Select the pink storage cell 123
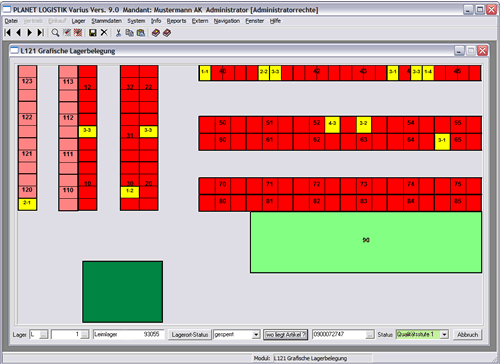 pyautogui.click(x=27, y=83)
